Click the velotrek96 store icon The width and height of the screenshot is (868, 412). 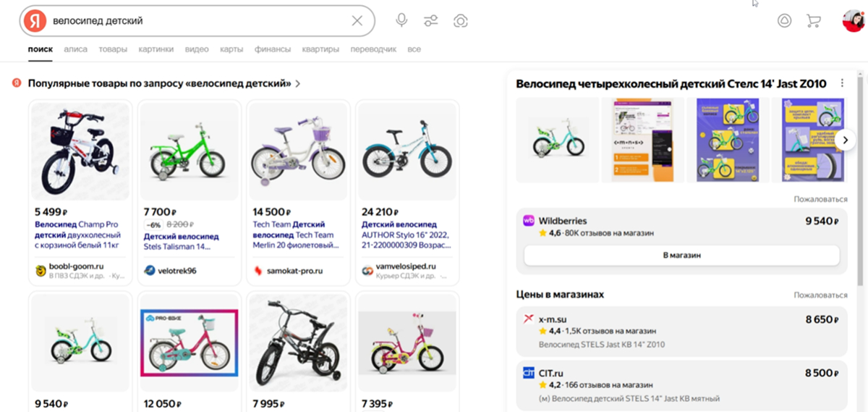(x=150, y=271)
